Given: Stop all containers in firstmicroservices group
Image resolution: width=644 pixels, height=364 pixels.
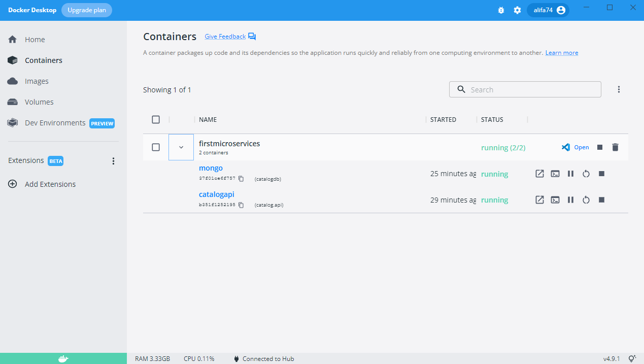Looking at the screenshot, I should pyautogui.click(x=599, y=147).
